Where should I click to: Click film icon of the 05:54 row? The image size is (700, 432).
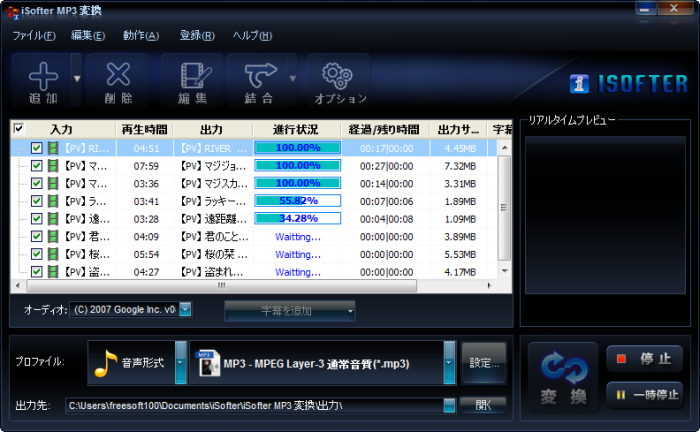[53, 254]
